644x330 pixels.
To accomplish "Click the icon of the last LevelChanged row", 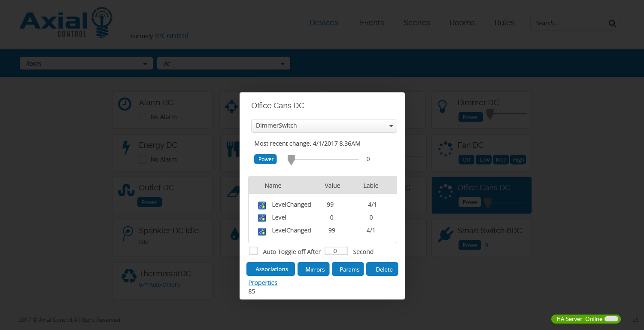I will pyautogui.click(x=261, y=231).
